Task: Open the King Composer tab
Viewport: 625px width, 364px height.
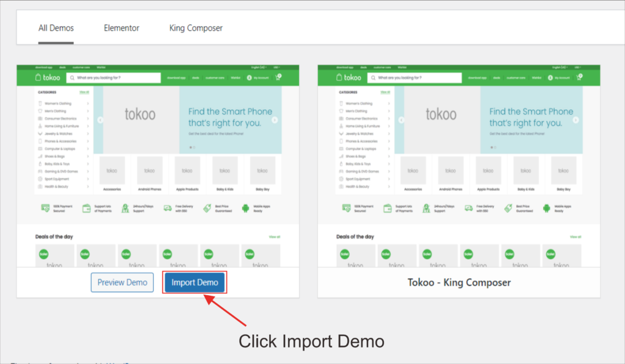Action: pyautogui.click(x=196, y=28)
